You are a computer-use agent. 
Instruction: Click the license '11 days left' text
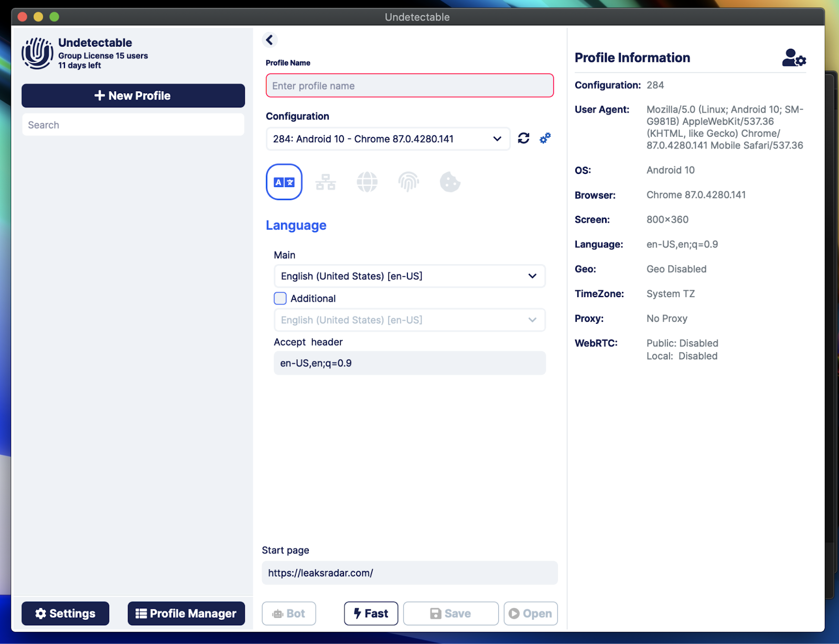80,66
